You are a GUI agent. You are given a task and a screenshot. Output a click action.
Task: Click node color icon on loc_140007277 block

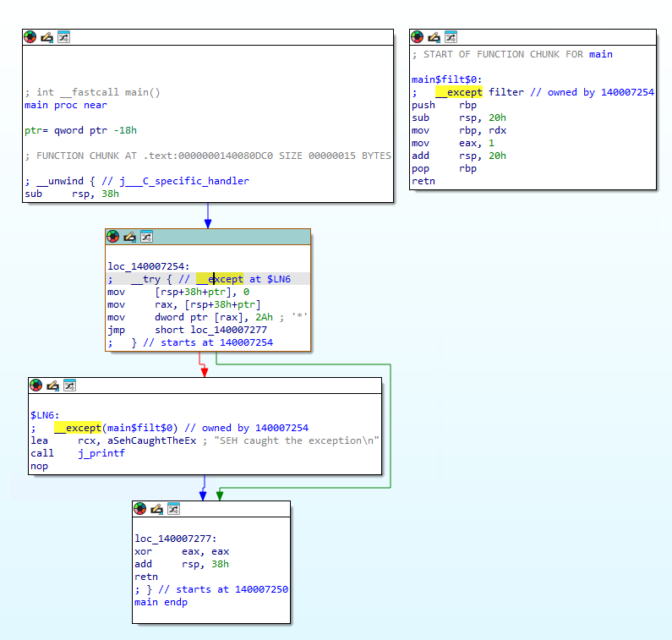pyautogui.click(x=139, y=509)
